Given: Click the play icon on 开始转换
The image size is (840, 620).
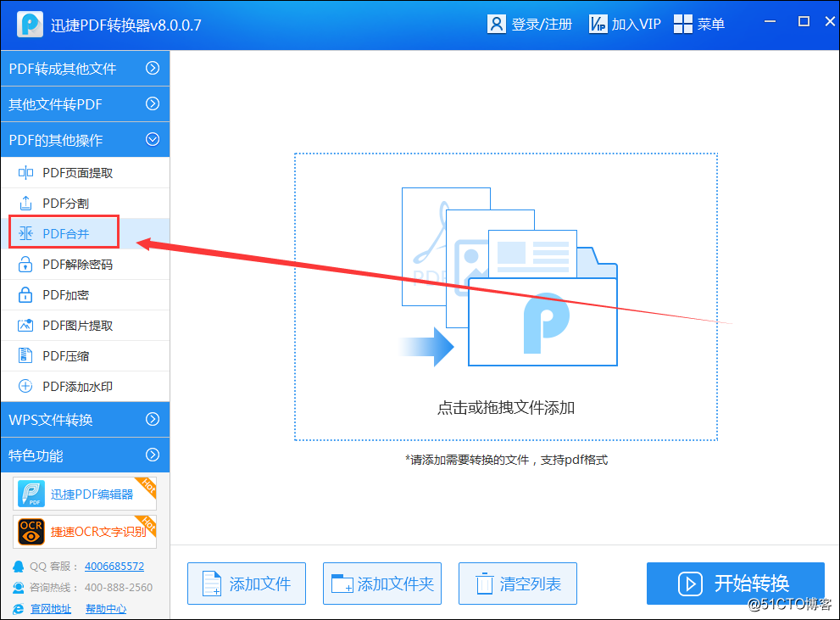Looking at the screenshot, I should tap(690, 584).
